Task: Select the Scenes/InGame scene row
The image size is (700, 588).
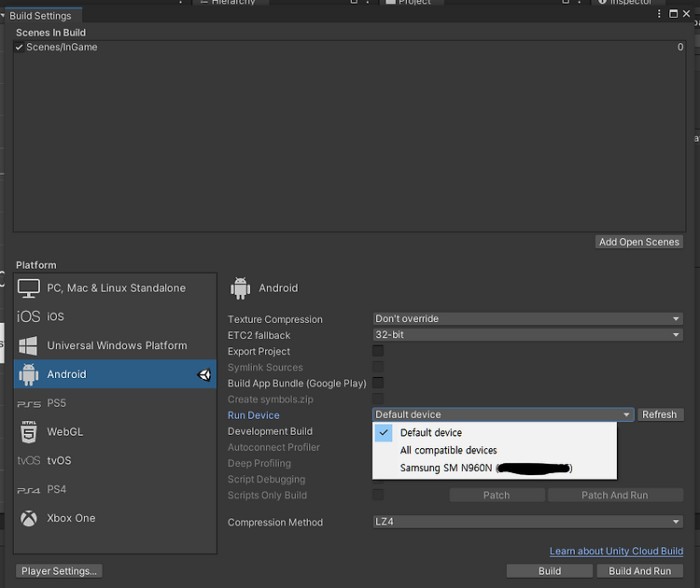Action: pos(350,47)
